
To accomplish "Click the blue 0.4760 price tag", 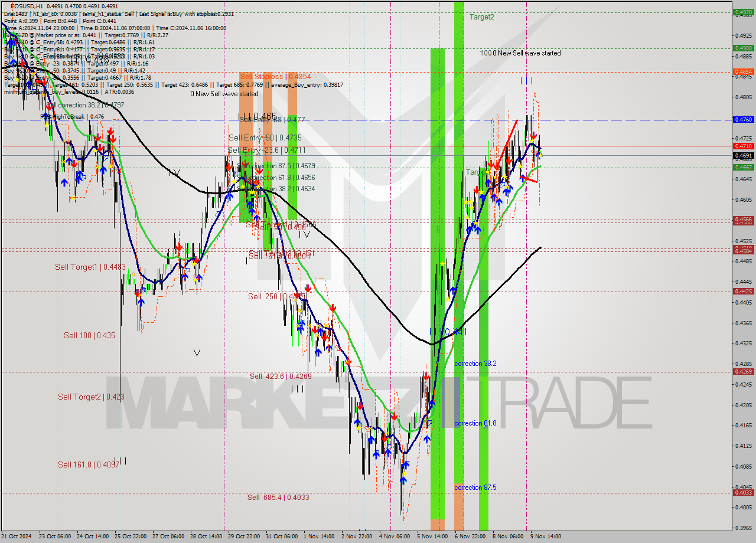I will point(742,120).
